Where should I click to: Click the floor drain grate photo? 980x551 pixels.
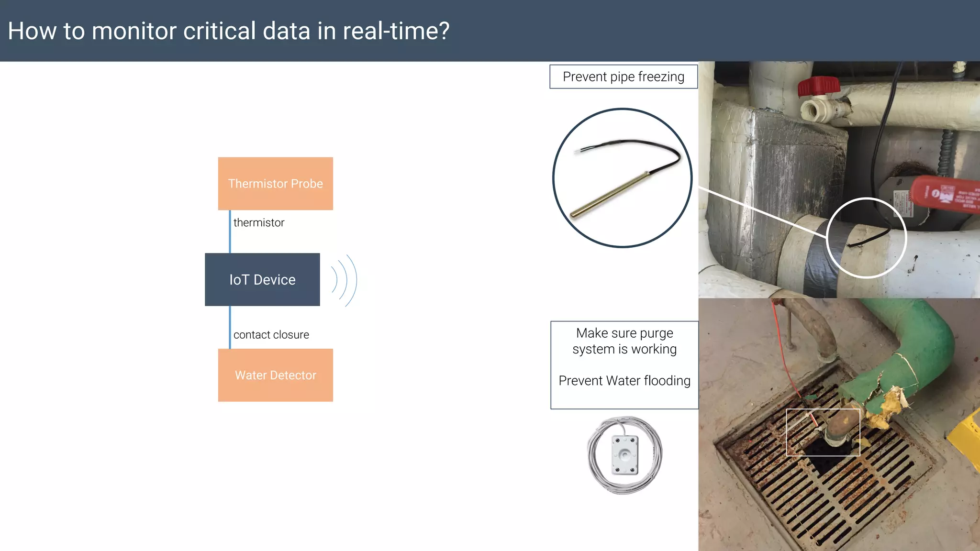click(x=839, y=425)
